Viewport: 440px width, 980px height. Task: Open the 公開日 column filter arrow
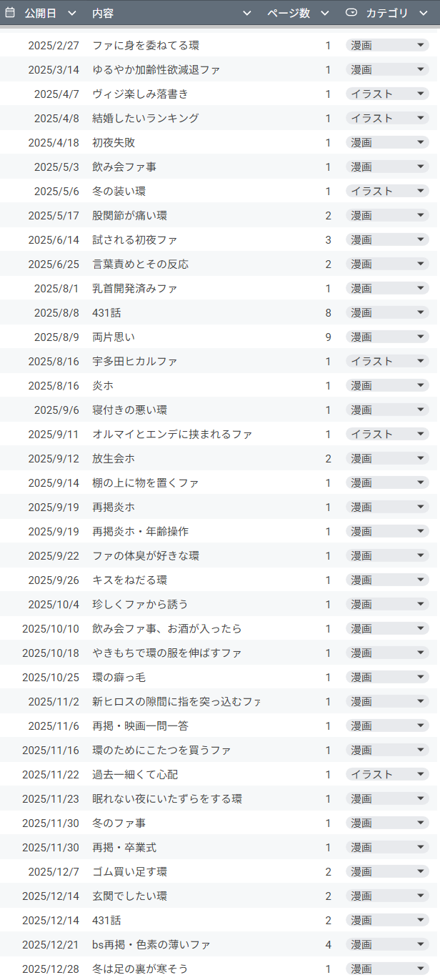(x=71, y=13)
